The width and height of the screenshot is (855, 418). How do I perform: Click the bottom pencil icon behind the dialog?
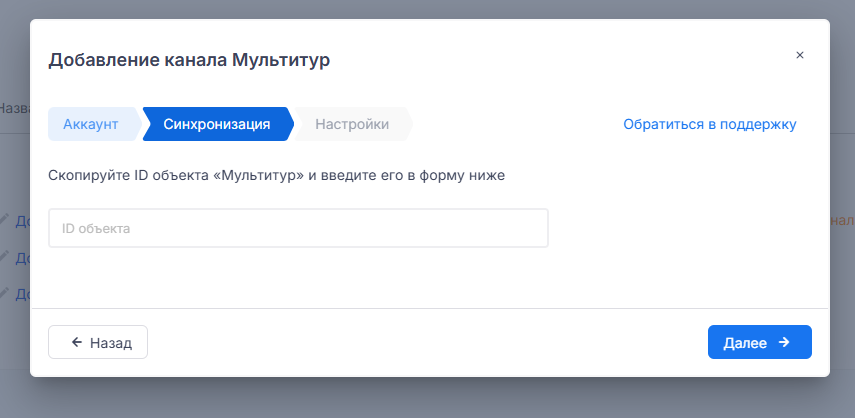pos(4,294)
